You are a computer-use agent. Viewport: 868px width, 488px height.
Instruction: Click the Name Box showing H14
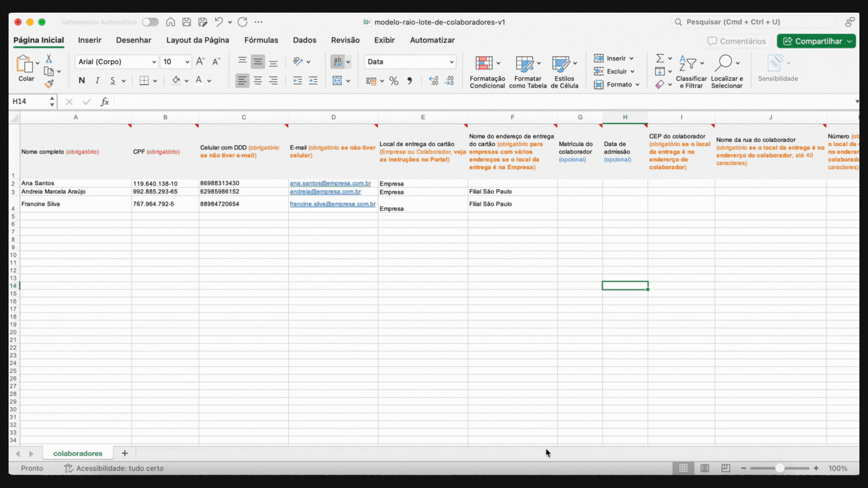click(28, 102)
